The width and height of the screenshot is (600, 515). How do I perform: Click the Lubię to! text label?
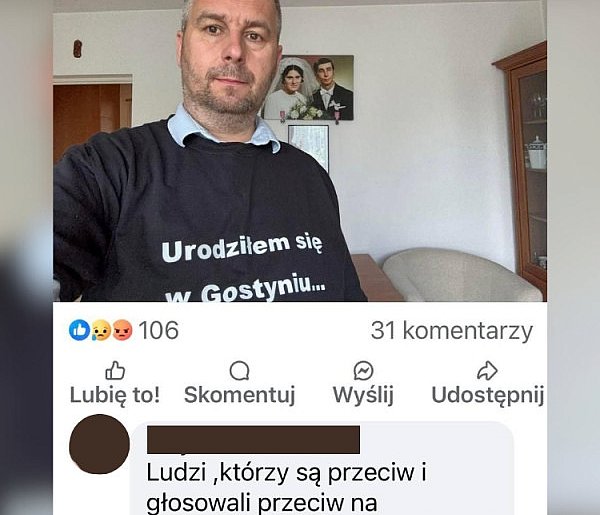pos(115,395)
